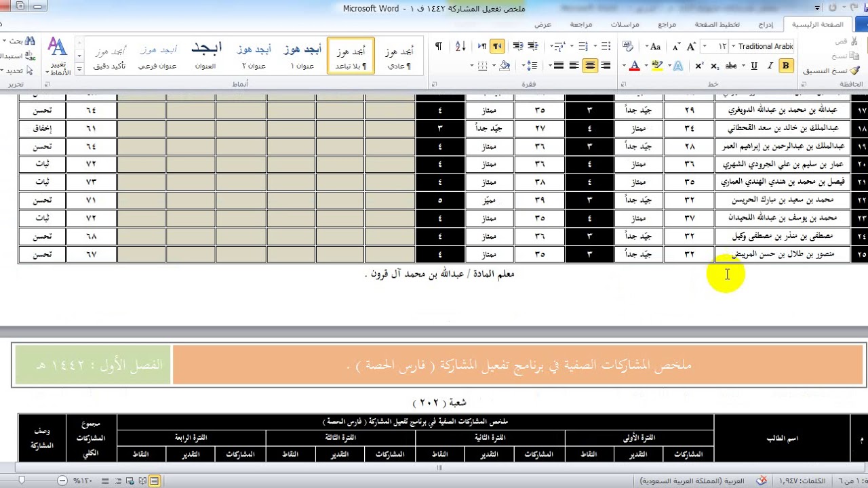Center the paragraph text
Viewport: 868px width, 488px height.
(x=590, y=66)
